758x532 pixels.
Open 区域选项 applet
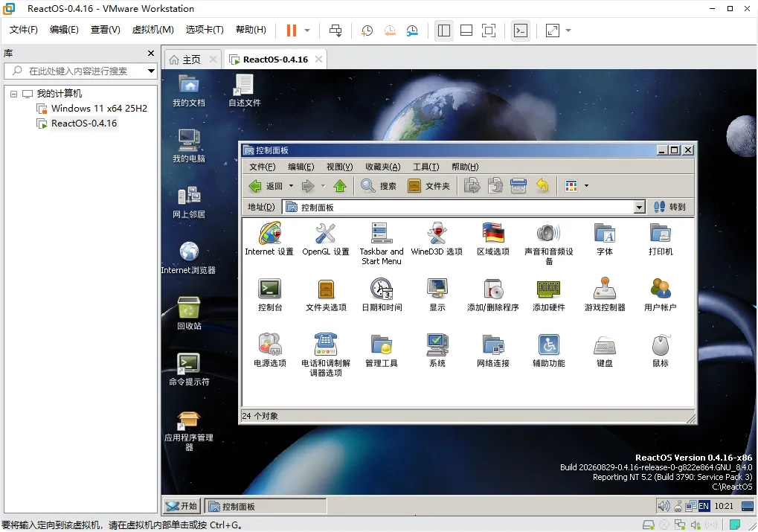[x=493, y=238]
